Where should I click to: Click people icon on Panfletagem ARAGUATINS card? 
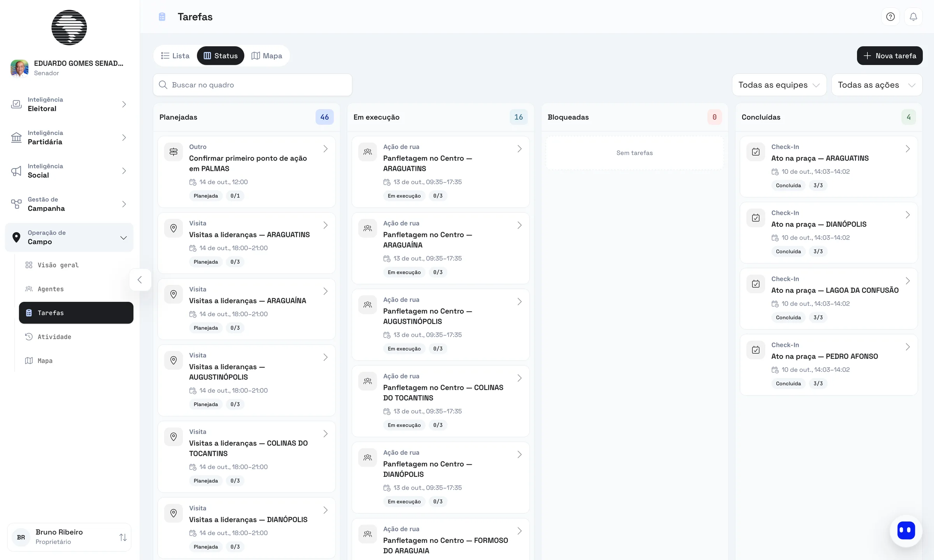click(x=367, y=152)
